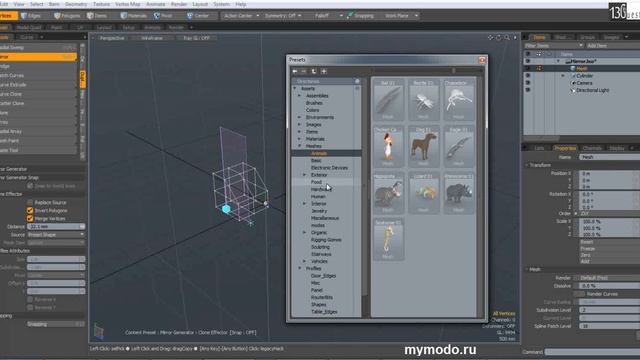640x360 pixels.
Task: Click the Perspective viewport button
Action: tap(112, 38)
